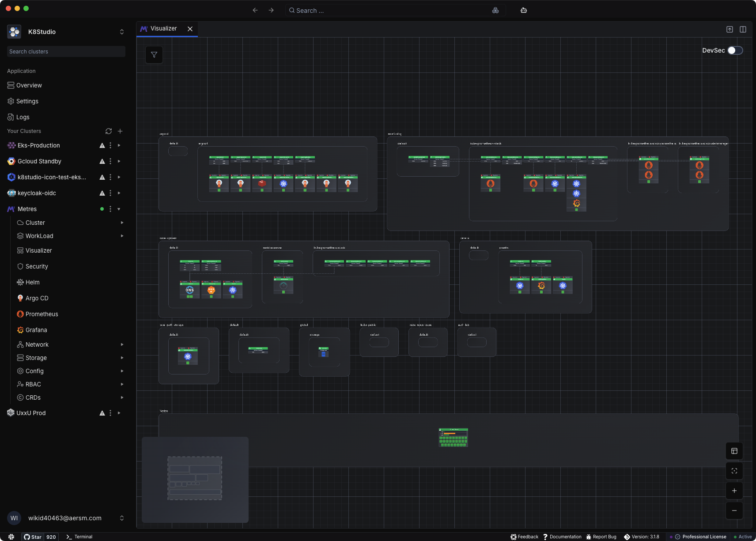Expand the Network submenu
The image size is (756, 541).
pos(122,344)
